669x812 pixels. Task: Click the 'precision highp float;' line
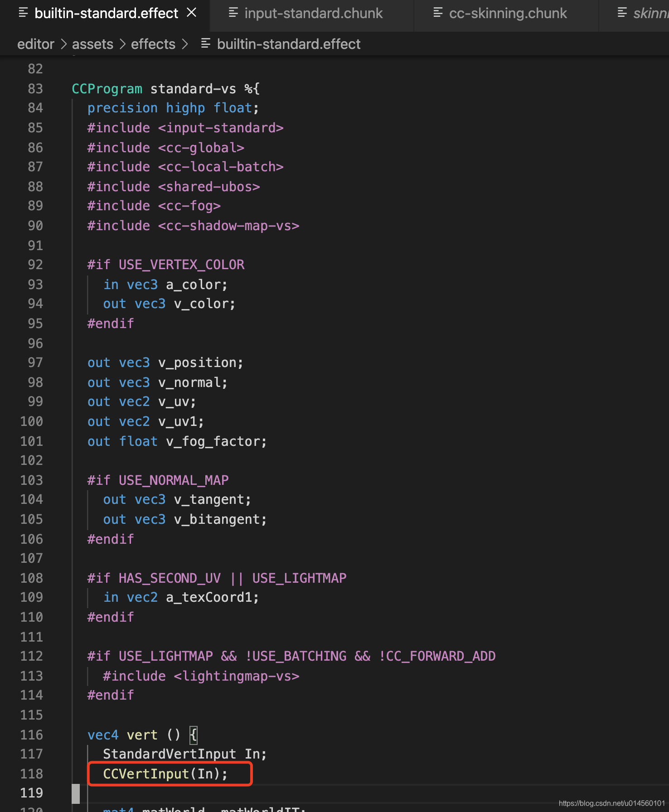(x=173, y=108)
